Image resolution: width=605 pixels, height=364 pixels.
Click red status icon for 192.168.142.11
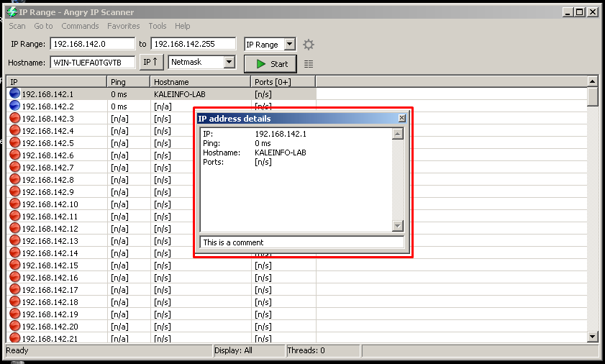pyautogui.click(x=14, y=216)
